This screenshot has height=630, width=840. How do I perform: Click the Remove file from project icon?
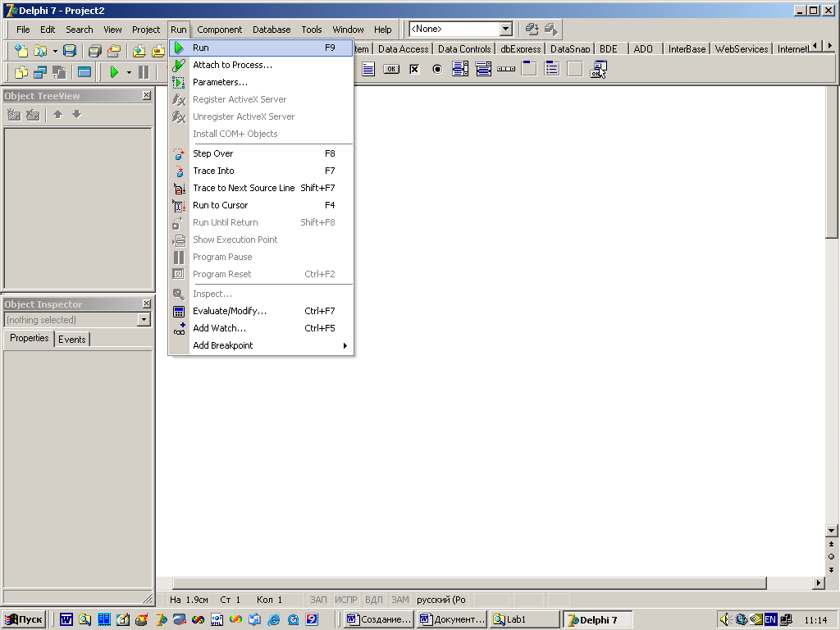[158, 50]
